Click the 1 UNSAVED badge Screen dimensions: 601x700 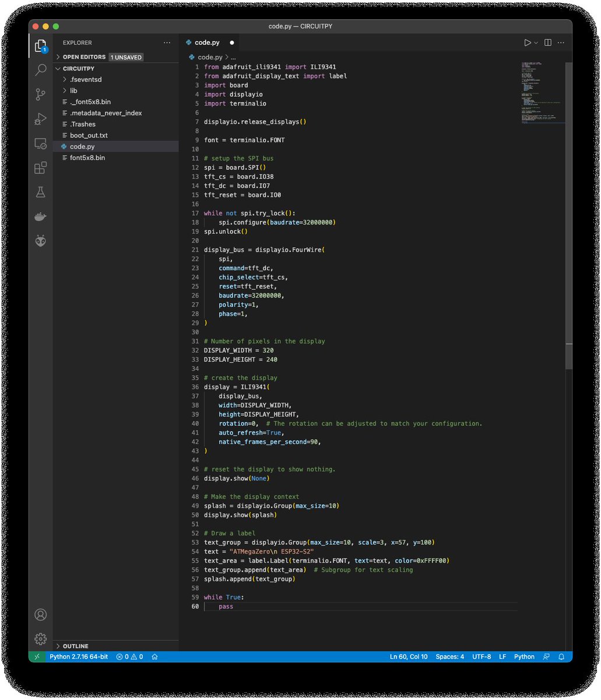126,57
